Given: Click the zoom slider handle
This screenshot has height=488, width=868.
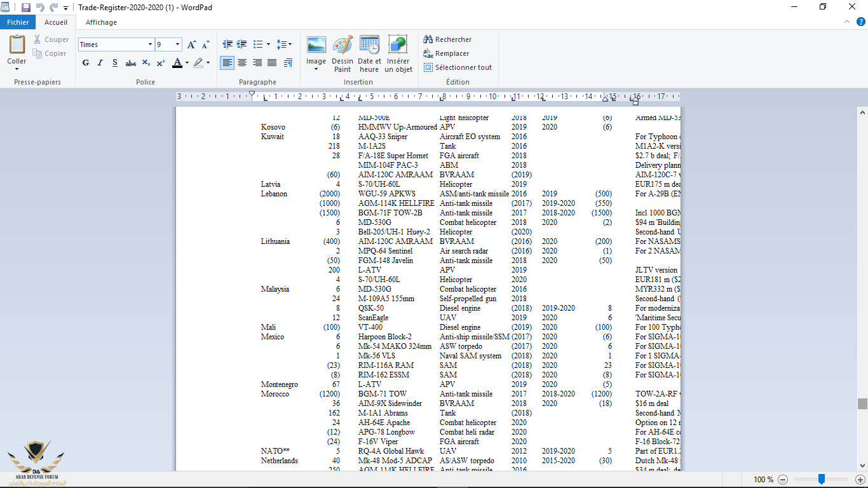Looking at the screenshot, I should coord(822,479).
